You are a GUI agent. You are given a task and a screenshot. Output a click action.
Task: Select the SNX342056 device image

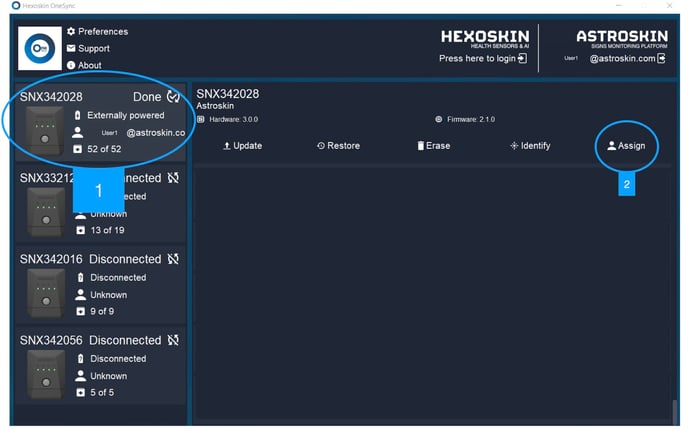(46, 375)
